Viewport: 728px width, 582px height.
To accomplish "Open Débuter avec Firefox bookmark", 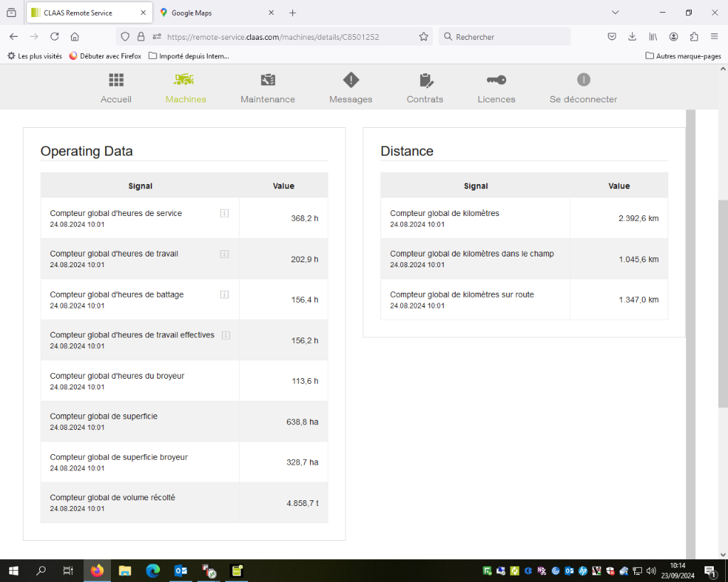I will [x=105, y=56].
